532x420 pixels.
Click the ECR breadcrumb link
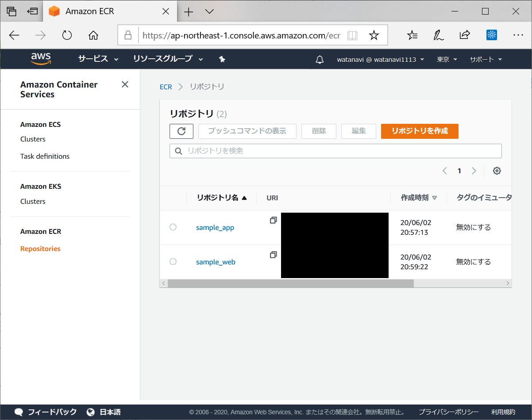(x=166, y=87)
